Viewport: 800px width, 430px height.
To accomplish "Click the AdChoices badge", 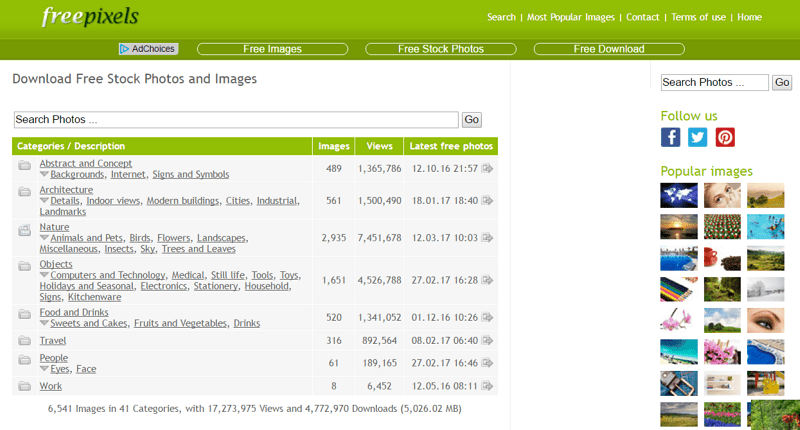I will click(148, 49).
